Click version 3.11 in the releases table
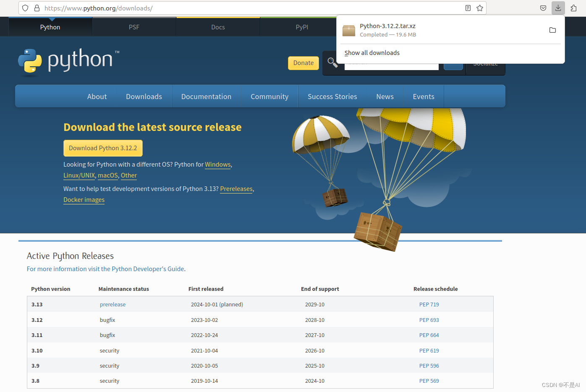Screen dimensions: 586x392 click(x=37, y=335)
